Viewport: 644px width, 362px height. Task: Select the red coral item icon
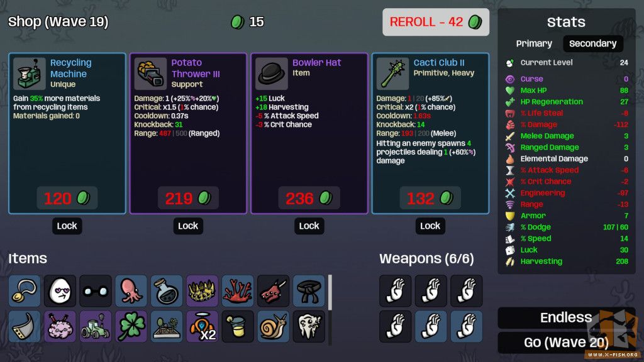point(238,291)
